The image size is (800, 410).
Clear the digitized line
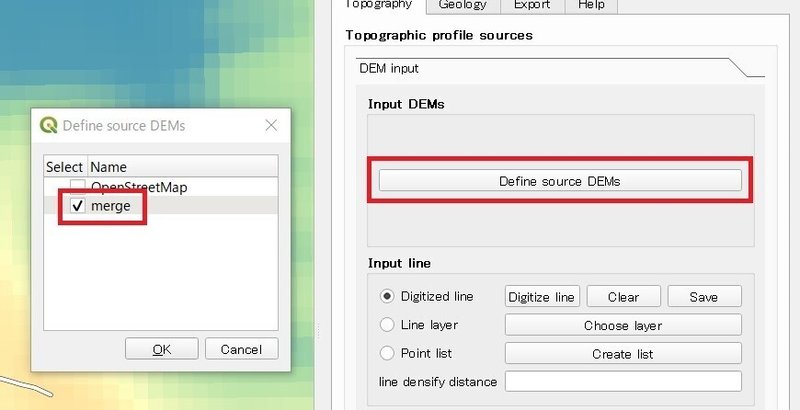pos(623,296)
